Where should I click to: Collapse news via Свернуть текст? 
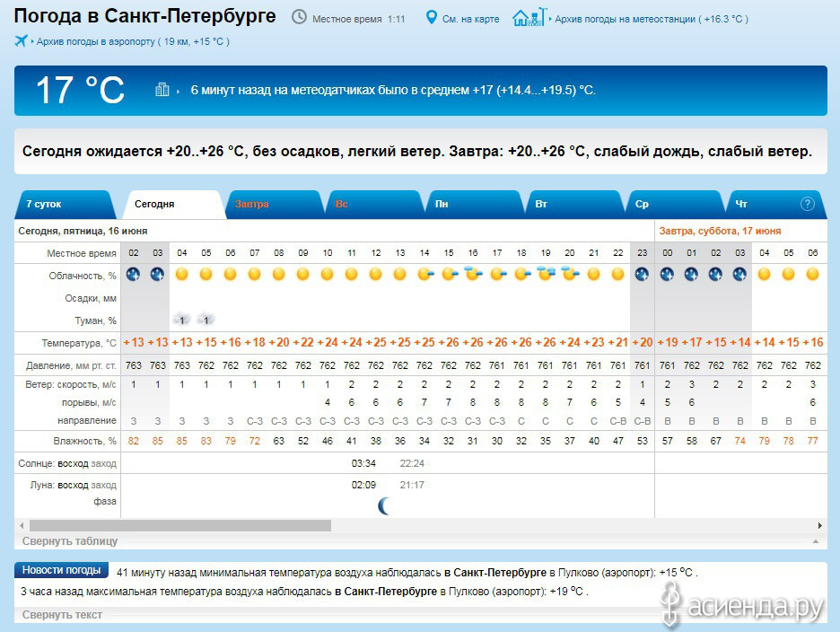(62, 615)
